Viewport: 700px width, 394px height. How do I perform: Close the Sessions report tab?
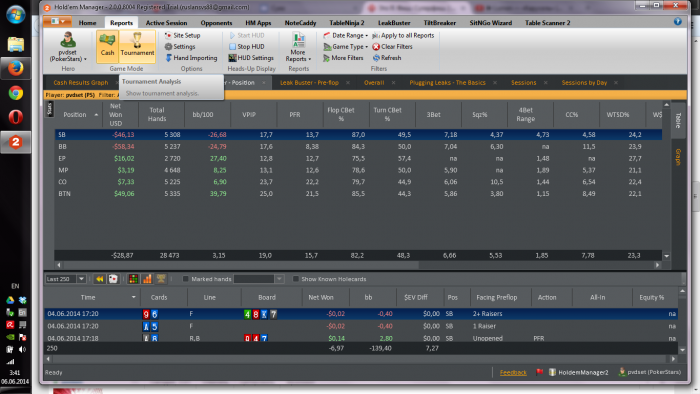pos(546,83)
